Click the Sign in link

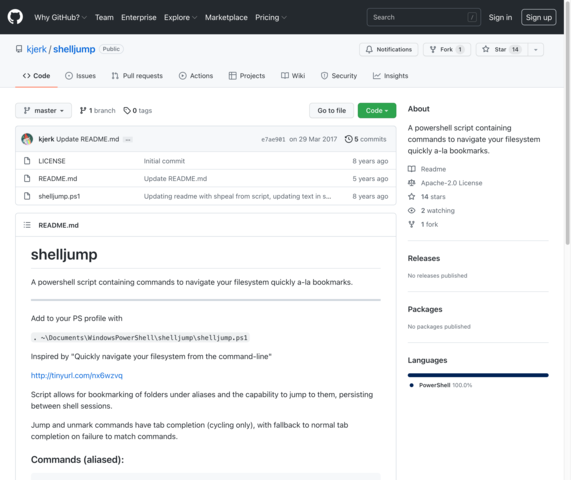500,17
